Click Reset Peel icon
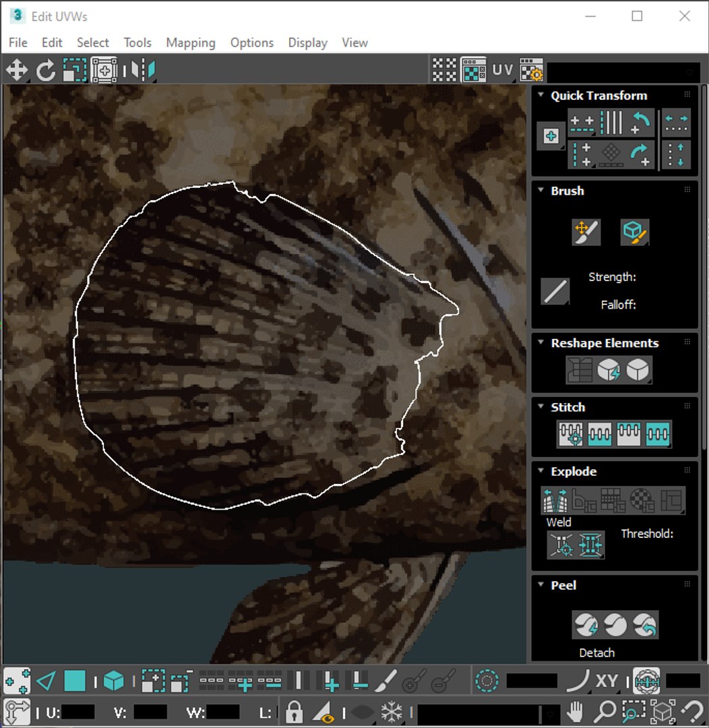Screen dimensions: 709x728 pos(644,625)
